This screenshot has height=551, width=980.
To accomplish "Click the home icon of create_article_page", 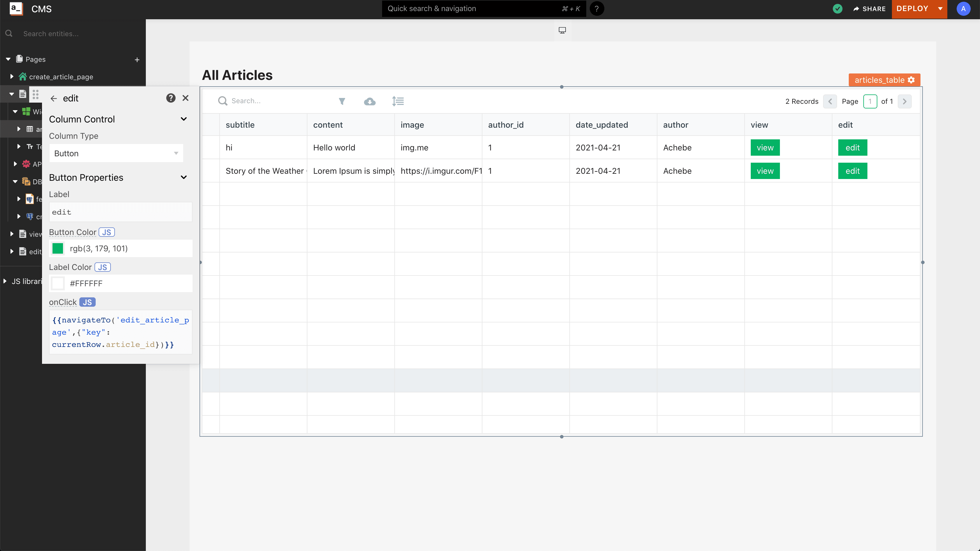I will pyautogui.click(x=23, y=76).
